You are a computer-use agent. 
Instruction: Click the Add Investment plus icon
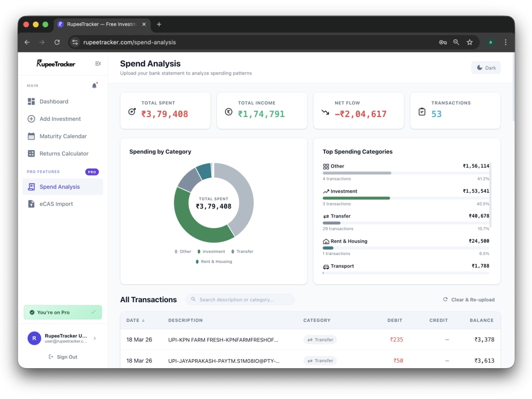[31, 119]
